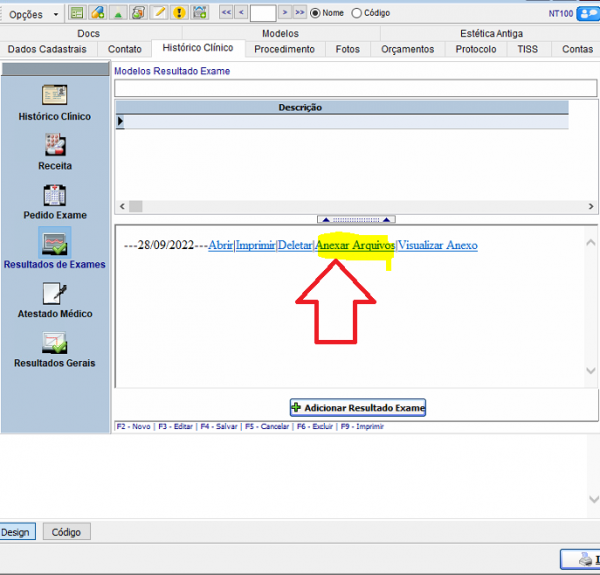Click the Modelos Resultado Exame search field
The width and height of the screenshot is (600, 575).
[x=355, y=88]
